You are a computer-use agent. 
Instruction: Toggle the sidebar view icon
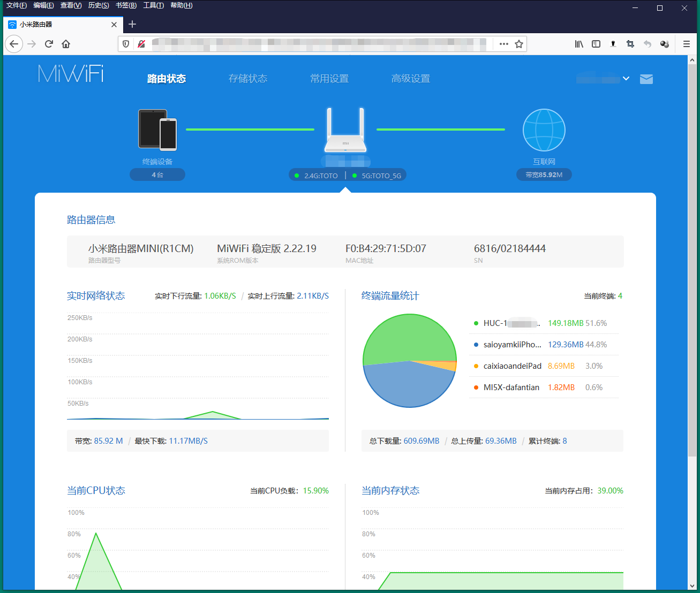(596, 44)
